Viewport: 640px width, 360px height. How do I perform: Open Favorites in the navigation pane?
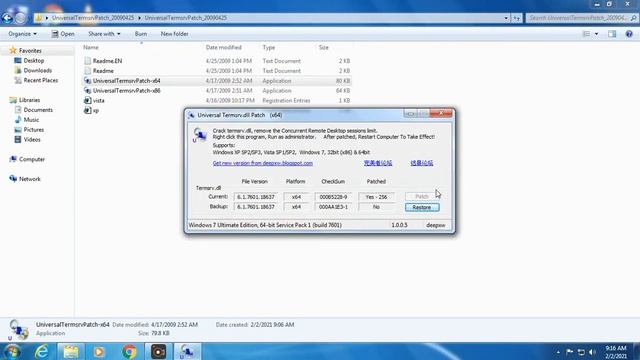point(30,51)
